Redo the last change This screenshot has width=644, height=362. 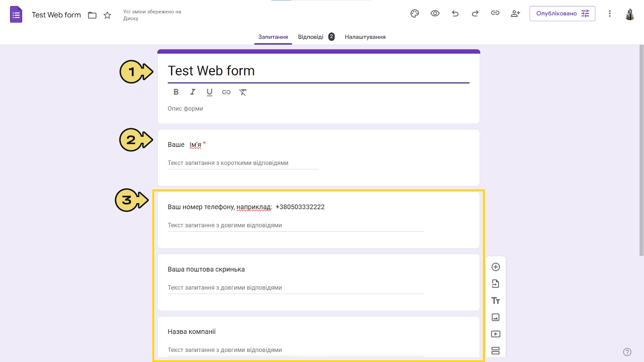click(x=475, y=13)
